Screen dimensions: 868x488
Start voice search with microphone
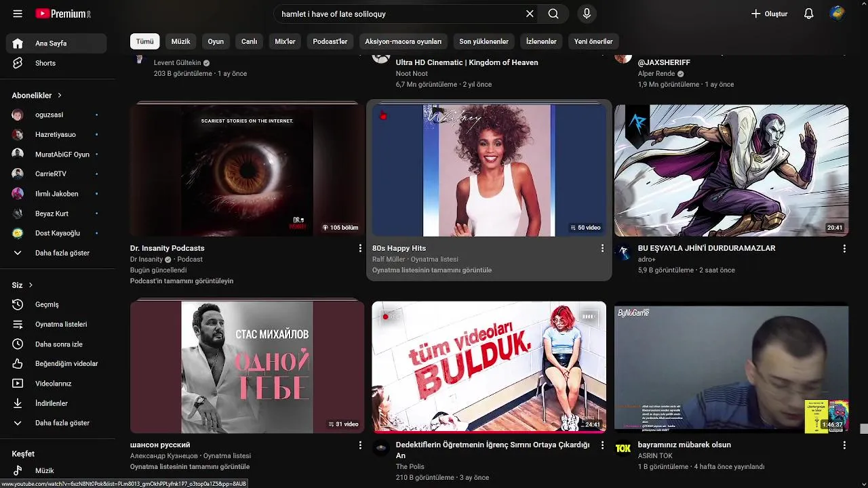587,14
